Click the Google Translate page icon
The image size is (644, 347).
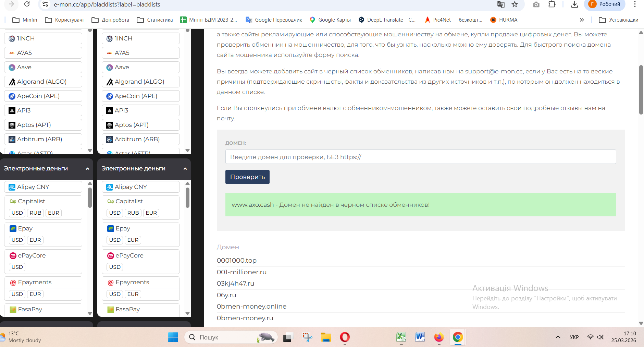click(501, 4)
